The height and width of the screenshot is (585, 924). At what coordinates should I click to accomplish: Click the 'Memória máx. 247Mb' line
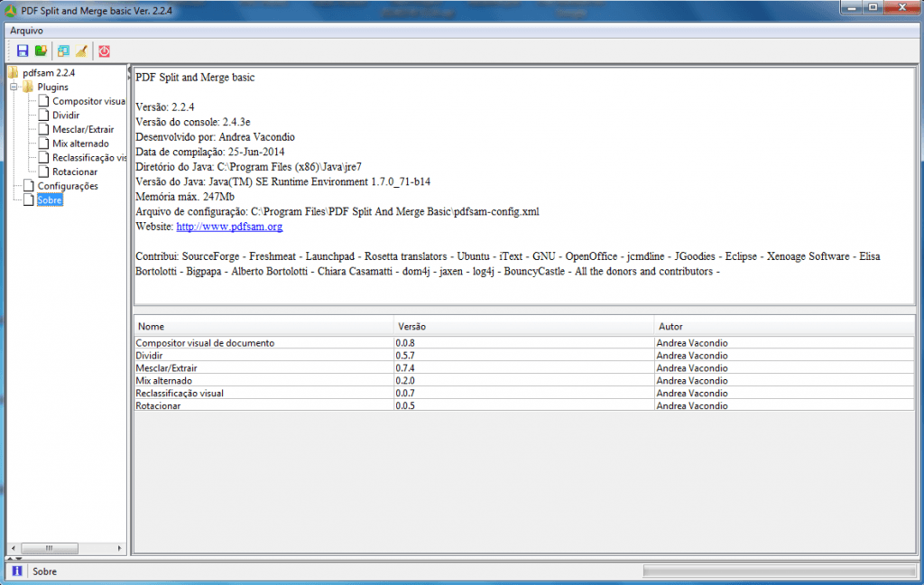185,197
